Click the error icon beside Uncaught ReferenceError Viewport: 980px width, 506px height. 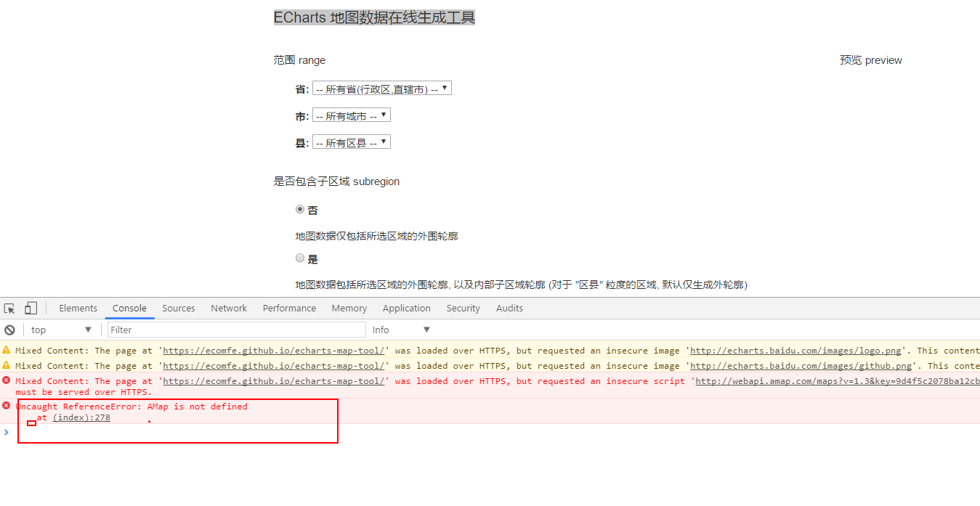[x=7, y=406]
